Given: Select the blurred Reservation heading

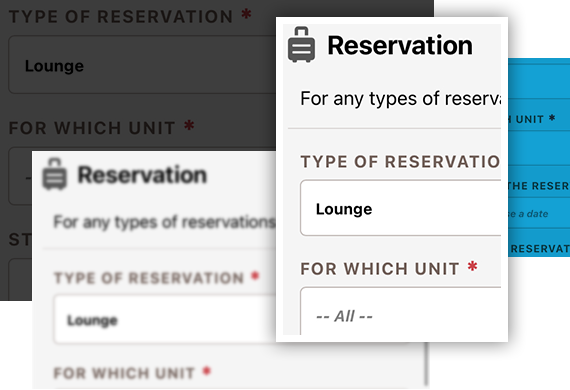Looking at the screenshot, I should 142,175.
